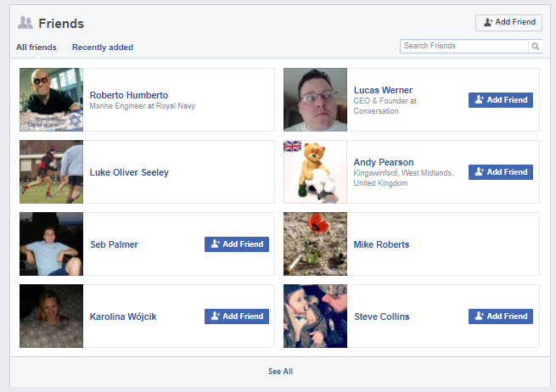
Task: Open the Roberto Humberto name link
Action: pos(129,95)
